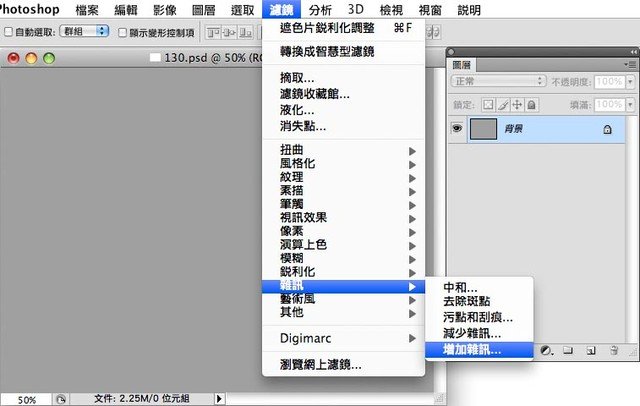Open 銳利化 filter submenu
Screen dimensions: 640x406
(343, 272)
